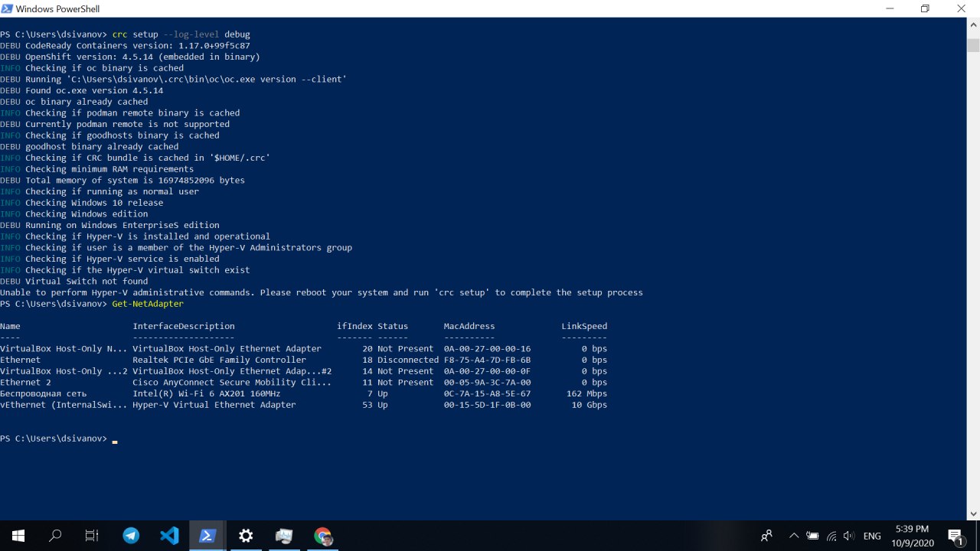Minimize the PowerShell window

pos(889,8)
